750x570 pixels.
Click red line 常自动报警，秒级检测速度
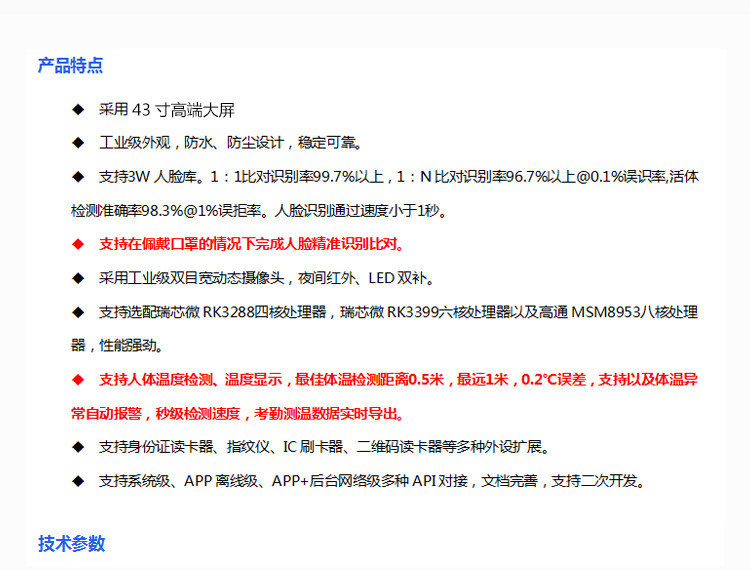click(238, 413)
